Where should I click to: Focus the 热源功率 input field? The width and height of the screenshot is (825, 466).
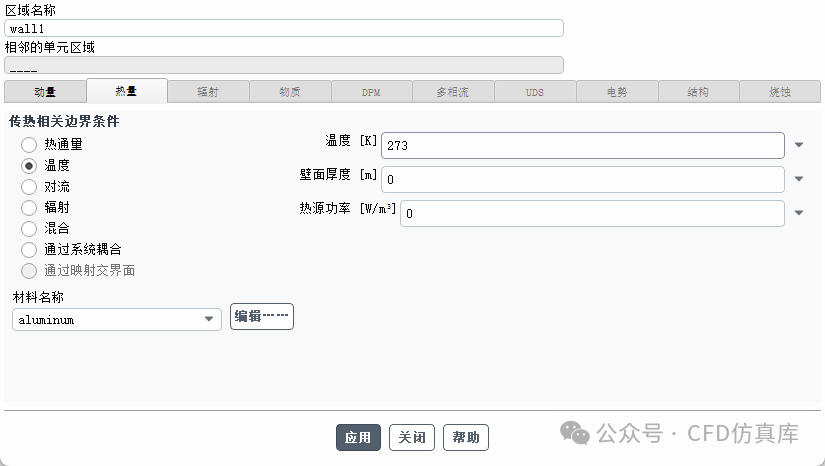click(592, 213)
